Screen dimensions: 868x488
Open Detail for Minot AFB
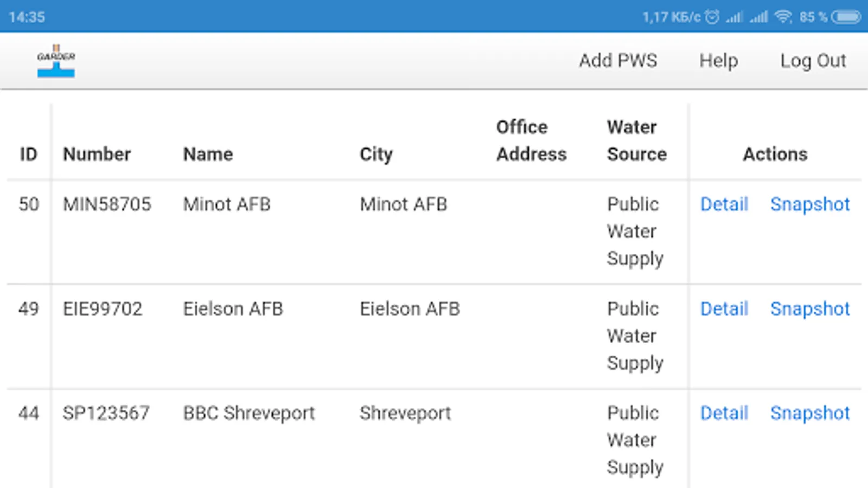pos(724,204)
